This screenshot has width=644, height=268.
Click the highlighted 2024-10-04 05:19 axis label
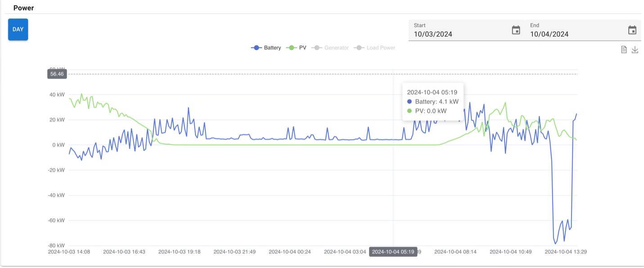[x=393, y=252]
